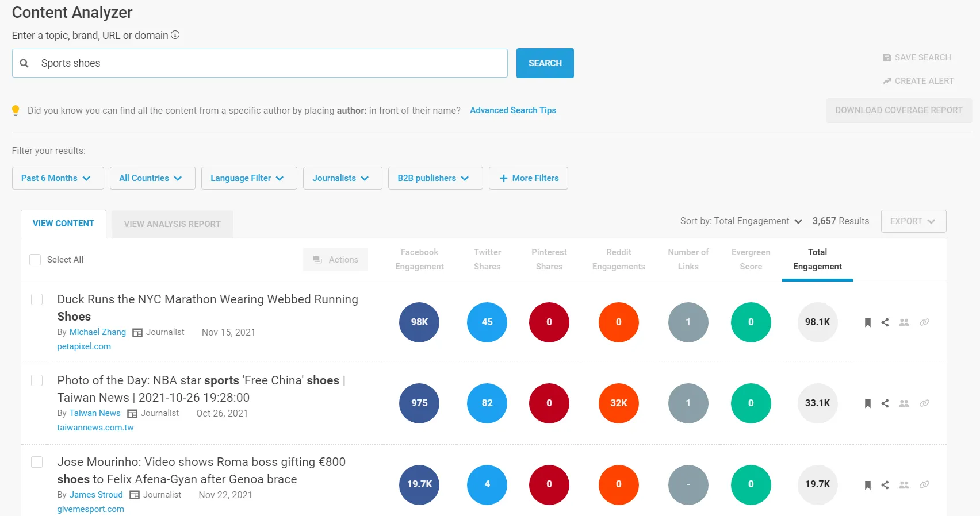Click the Sports shoes search input field
Image resolution: width=980 pixels, height=516 pixels.
270,63
